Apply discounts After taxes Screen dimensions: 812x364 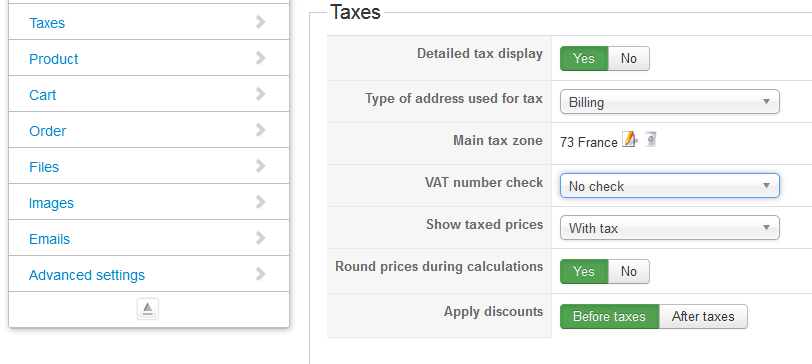[703, 316]
